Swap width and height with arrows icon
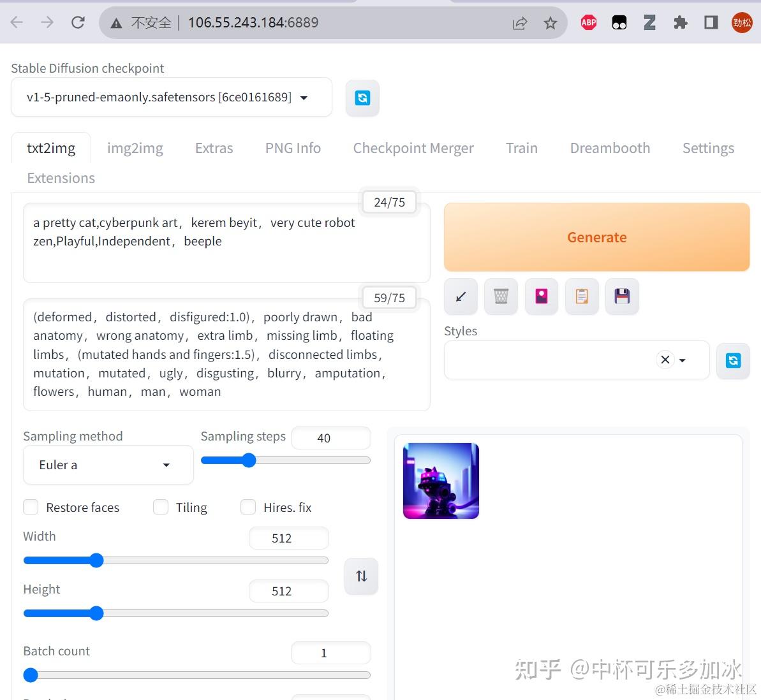 point(361,576)
